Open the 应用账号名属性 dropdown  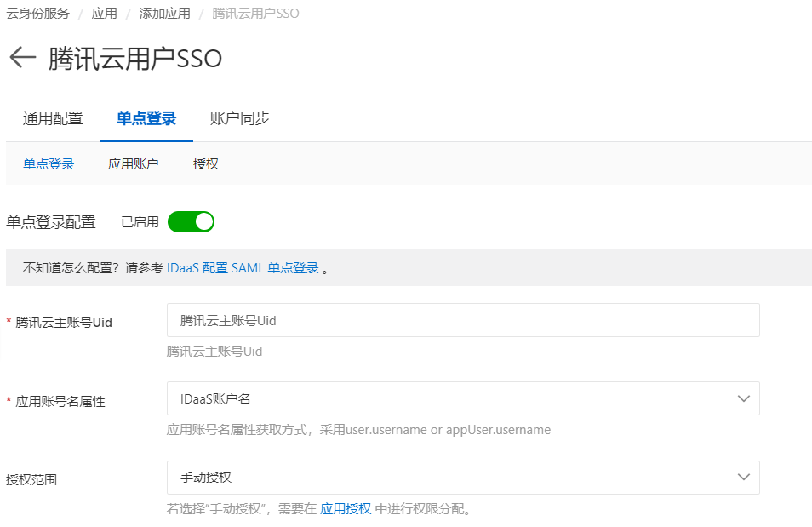click(463, 398)
